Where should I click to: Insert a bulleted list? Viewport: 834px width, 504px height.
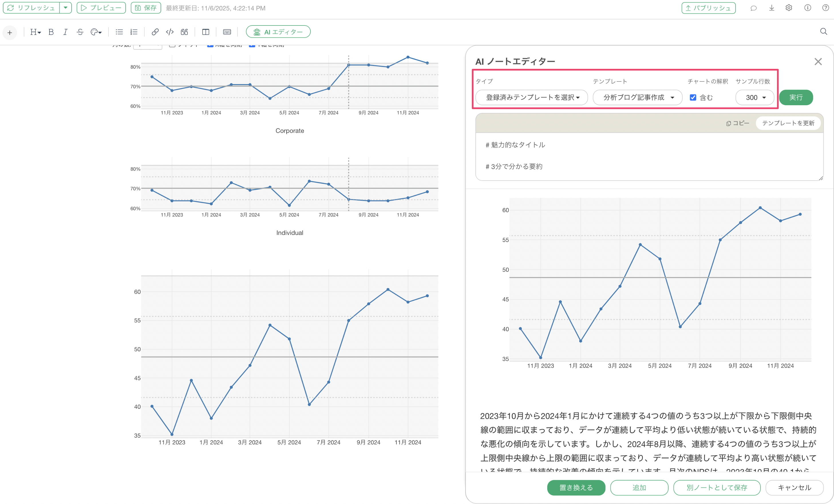119,32
